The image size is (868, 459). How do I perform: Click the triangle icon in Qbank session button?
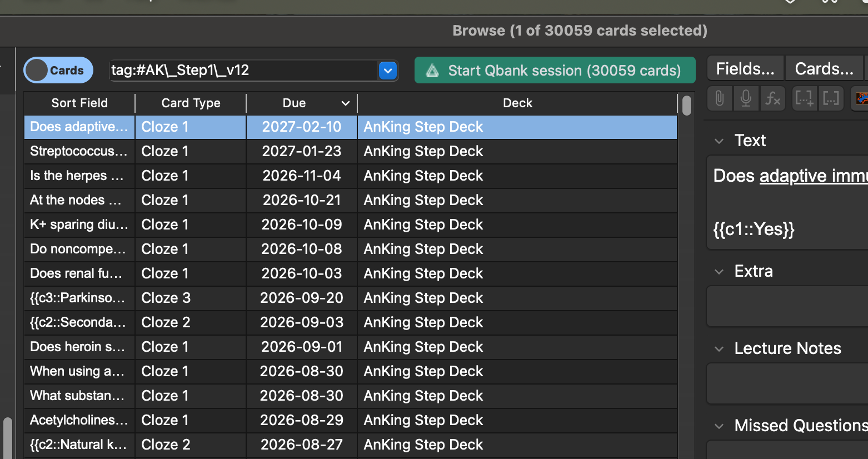point(432,71)
